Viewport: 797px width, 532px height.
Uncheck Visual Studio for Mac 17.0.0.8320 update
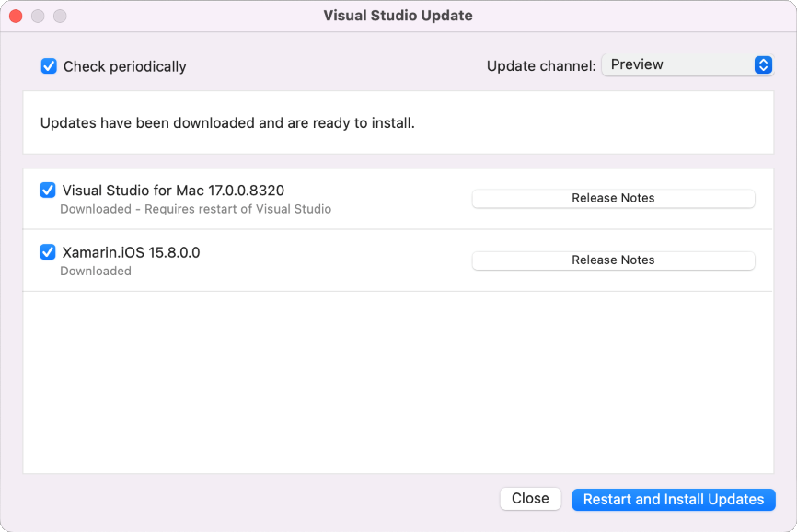(48, 190)
